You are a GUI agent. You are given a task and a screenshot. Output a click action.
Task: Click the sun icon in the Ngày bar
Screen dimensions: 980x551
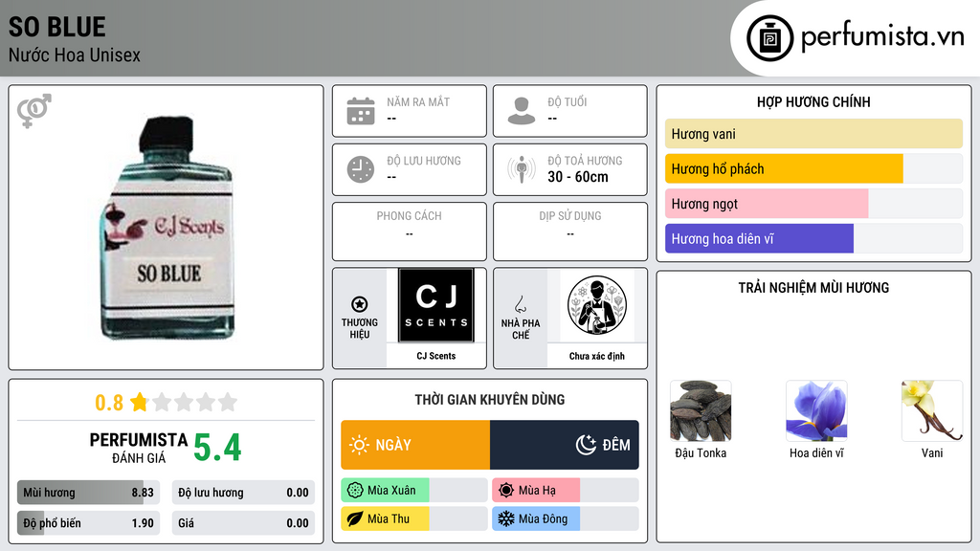359,445
